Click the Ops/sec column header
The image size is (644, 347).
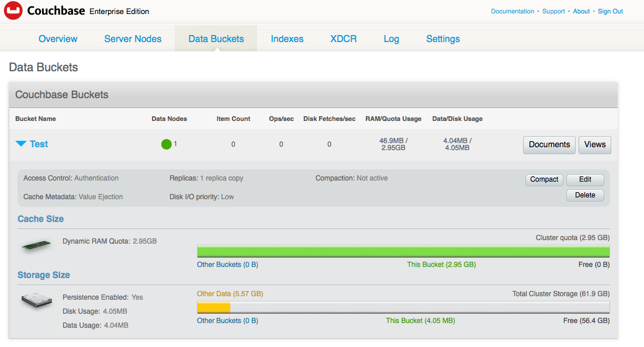pyautogui.click(x=281, y=119)
